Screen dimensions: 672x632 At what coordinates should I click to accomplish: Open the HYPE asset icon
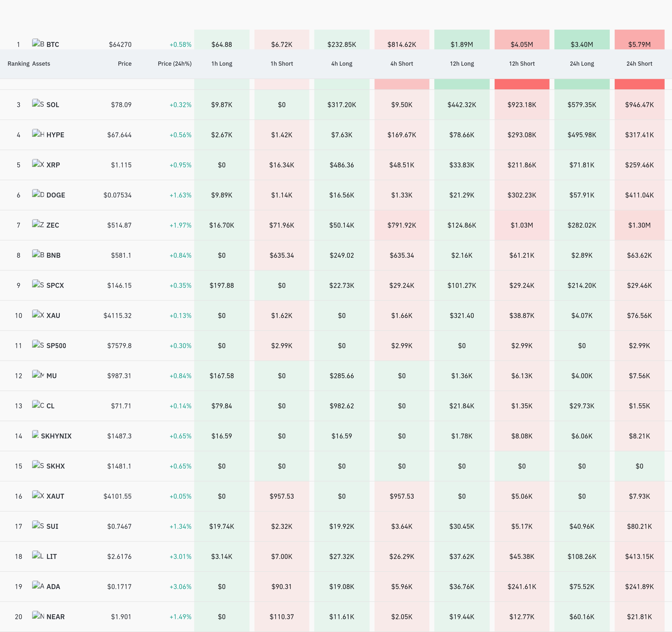pos(38,133)
